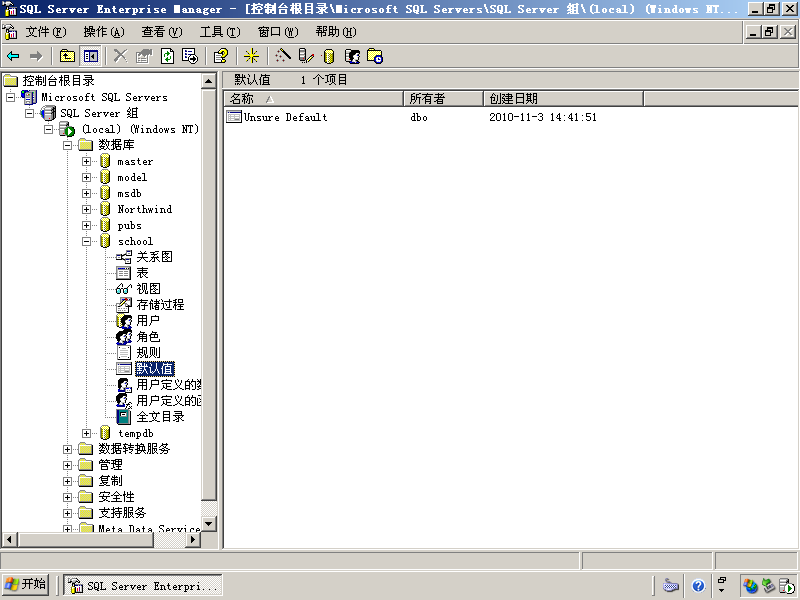Image resolution: width=800 pixels, height=600 pixels.
Task: Expand the master database node
Action: pos(86,161)
